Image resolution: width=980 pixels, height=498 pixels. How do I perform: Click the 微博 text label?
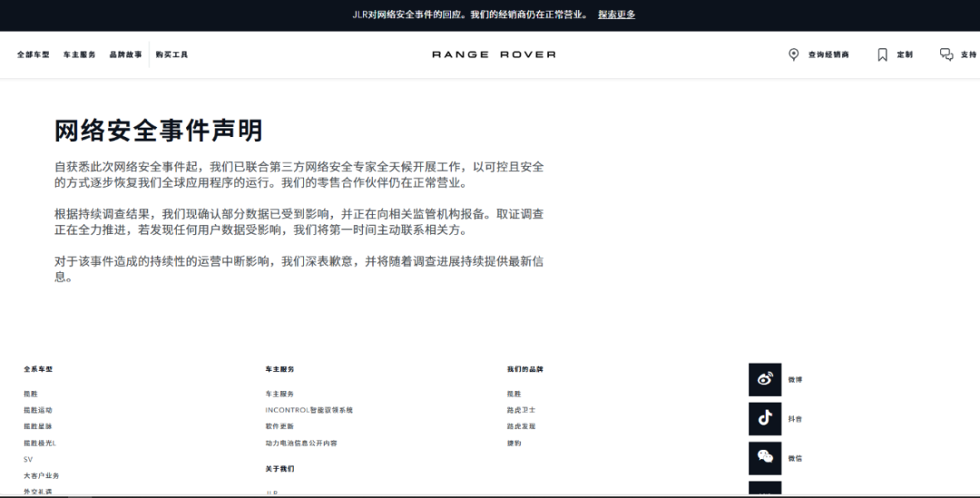pyautogui.click(x=795, y=379)
